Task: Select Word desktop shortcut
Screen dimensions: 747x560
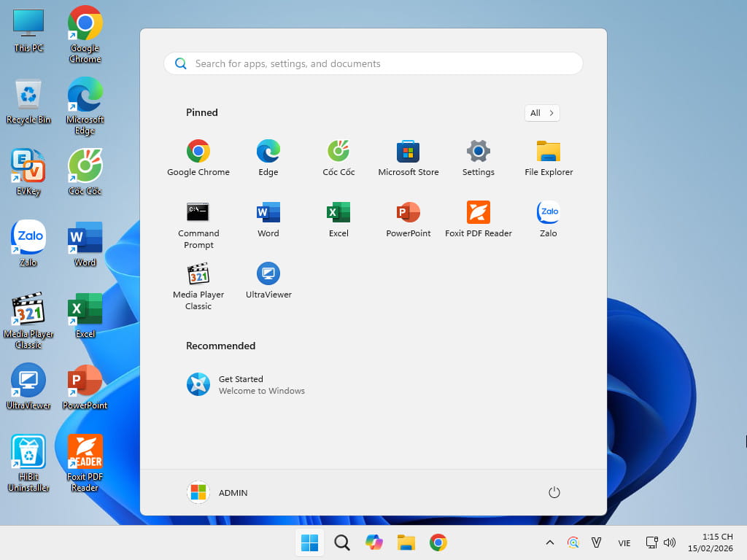Action: point(85,244)
